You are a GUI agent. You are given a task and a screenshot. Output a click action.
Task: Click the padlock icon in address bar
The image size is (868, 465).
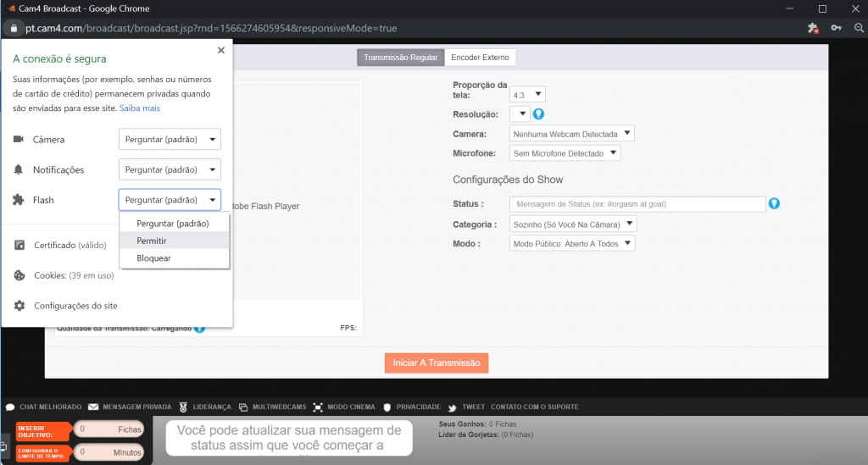(12, 28)
